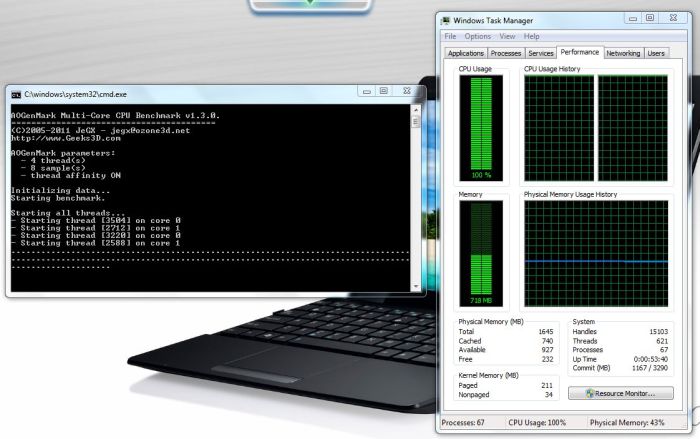
Task: Click the Total physical memory value 1645
Action: pyautogui.click(x=546, y=331)
